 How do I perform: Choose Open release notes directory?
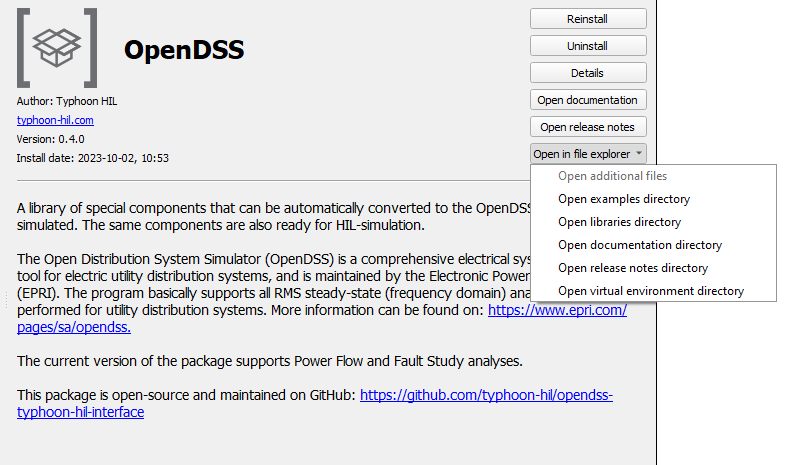coord(632,268)
